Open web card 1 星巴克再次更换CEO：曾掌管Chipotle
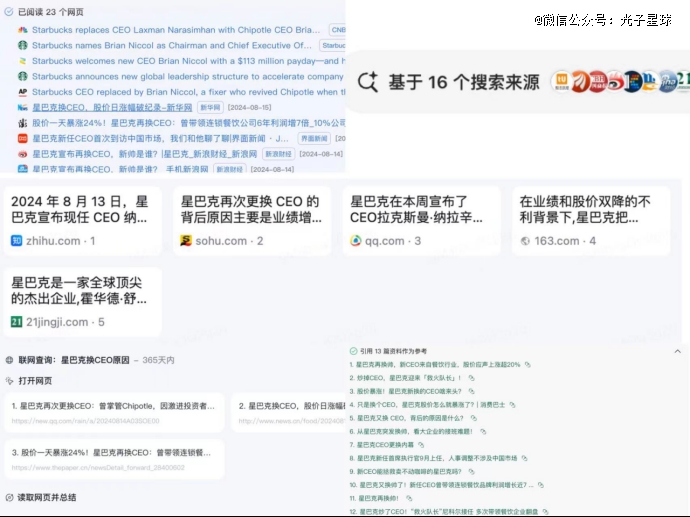This screenshot has height=517, width=690. pos(114,413)
